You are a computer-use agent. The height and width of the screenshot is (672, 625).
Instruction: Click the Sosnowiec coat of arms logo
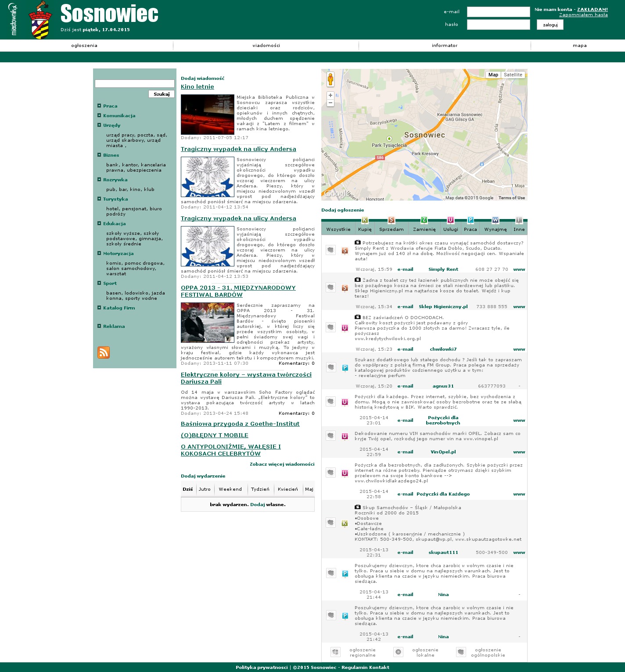[40, 21]
